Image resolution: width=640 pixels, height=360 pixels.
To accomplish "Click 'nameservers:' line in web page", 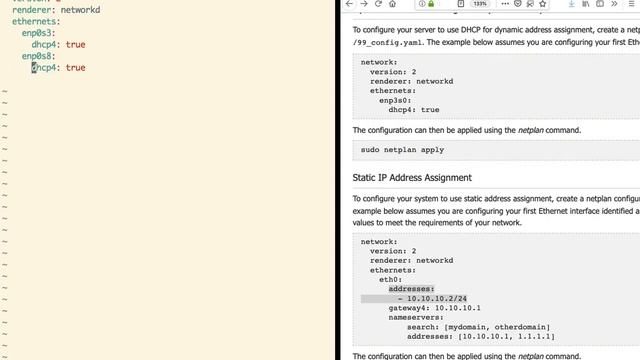I will point(416,318).
